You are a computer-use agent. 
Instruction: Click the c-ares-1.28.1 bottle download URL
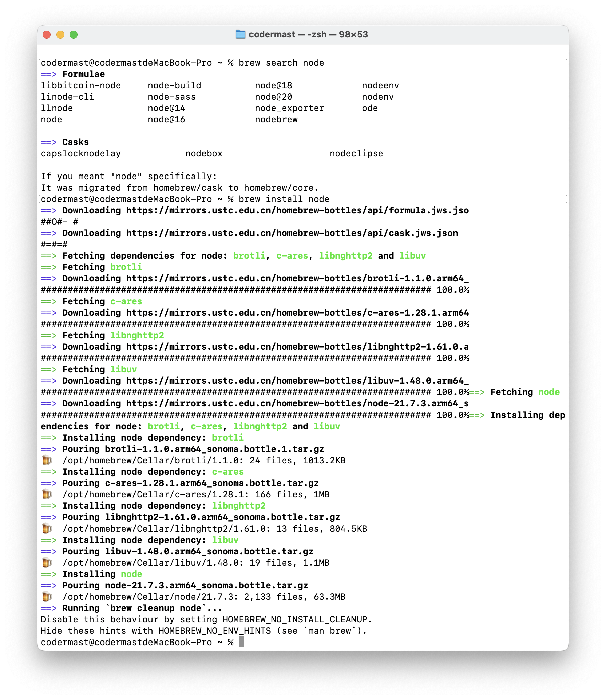tap(298, 313)
